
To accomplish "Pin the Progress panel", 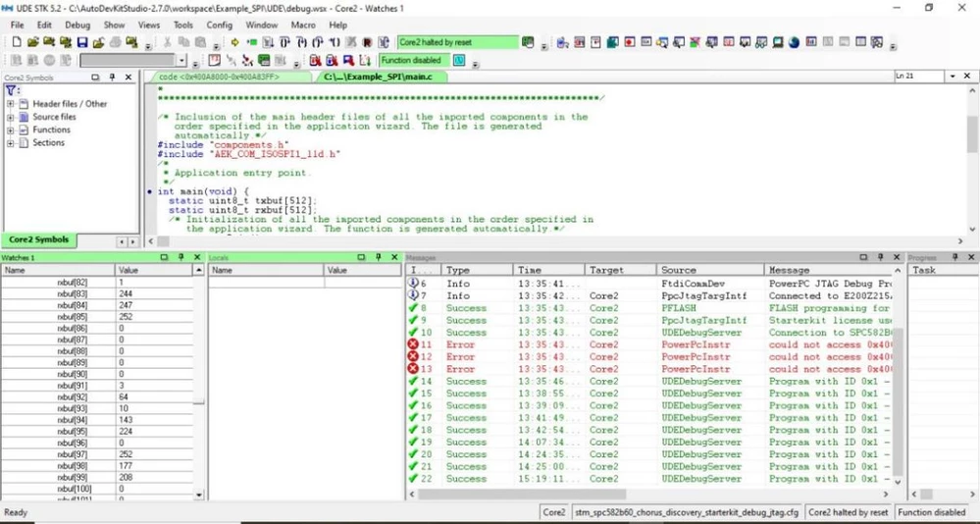I will 955,257.
